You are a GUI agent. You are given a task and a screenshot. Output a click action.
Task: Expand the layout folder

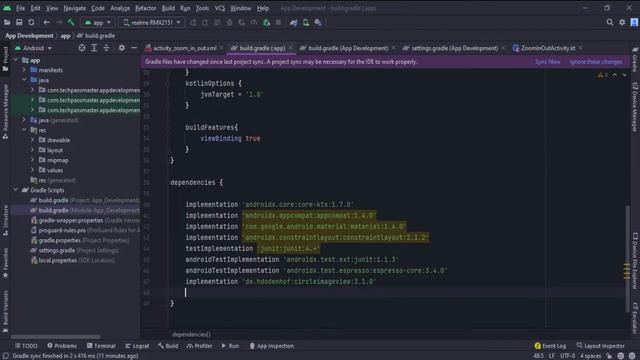pyautogui.click(x=32, y=150)
